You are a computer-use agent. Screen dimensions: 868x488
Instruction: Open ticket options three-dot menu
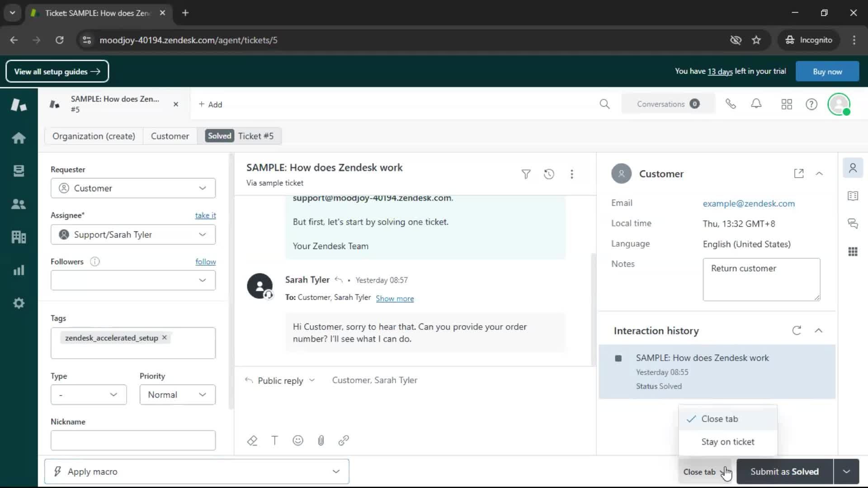pos(572,174)
